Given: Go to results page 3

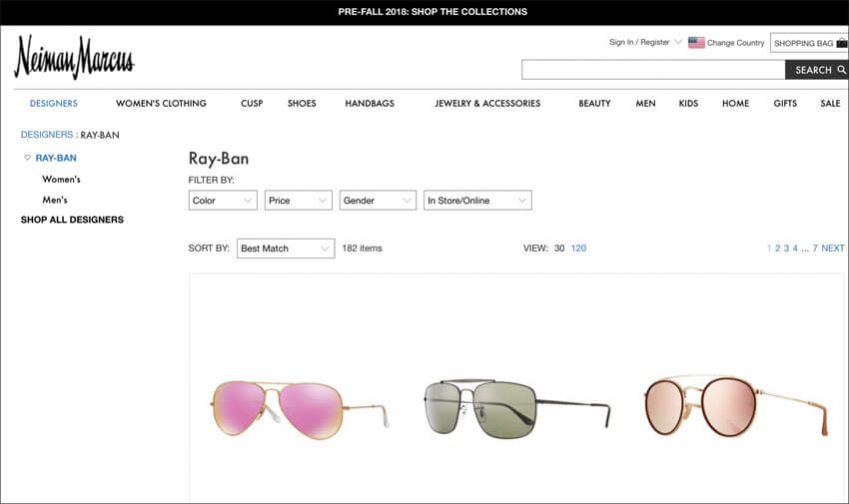Looking at the screenshot, I should pos(786,249).
